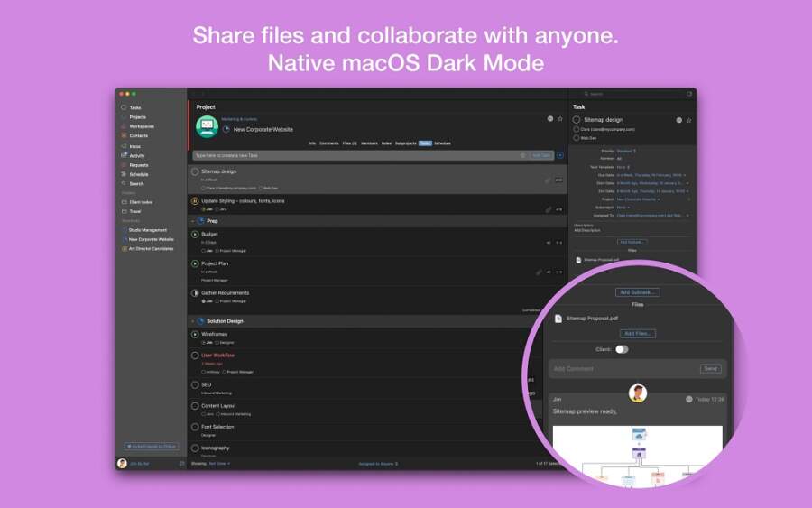
Task: Click the attachment paperclip on Sitemap design task
Action: [x=548, y=180]
